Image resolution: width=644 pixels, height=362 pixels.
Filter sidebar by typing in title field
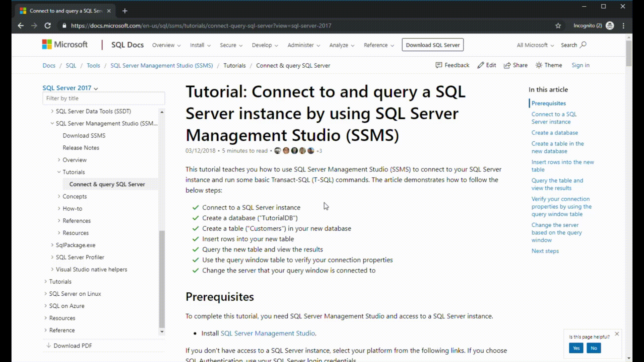click(104, 98)
